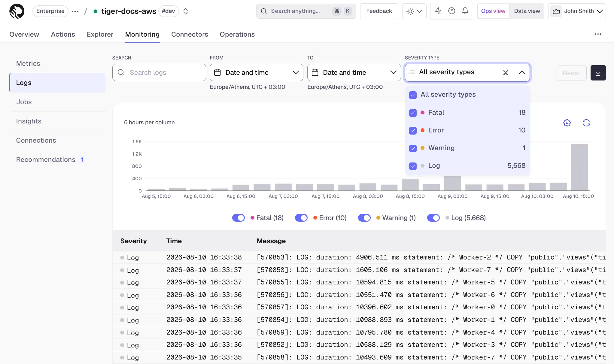This screenshot has height=364, width=614.
Task: Open the Operations tab
Action: click(x=237, y=34)
